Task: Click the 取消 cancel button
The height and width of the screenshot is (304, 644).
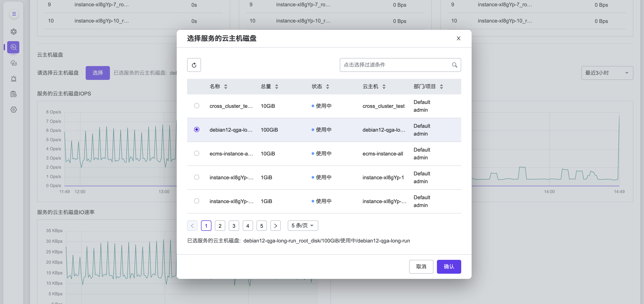Action: pos(421,267)
